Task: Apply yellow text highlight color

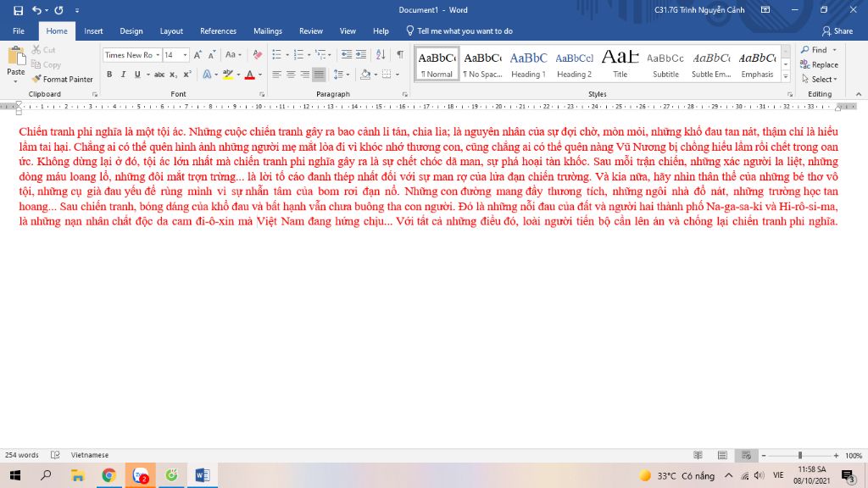Action: coord(227,75)
